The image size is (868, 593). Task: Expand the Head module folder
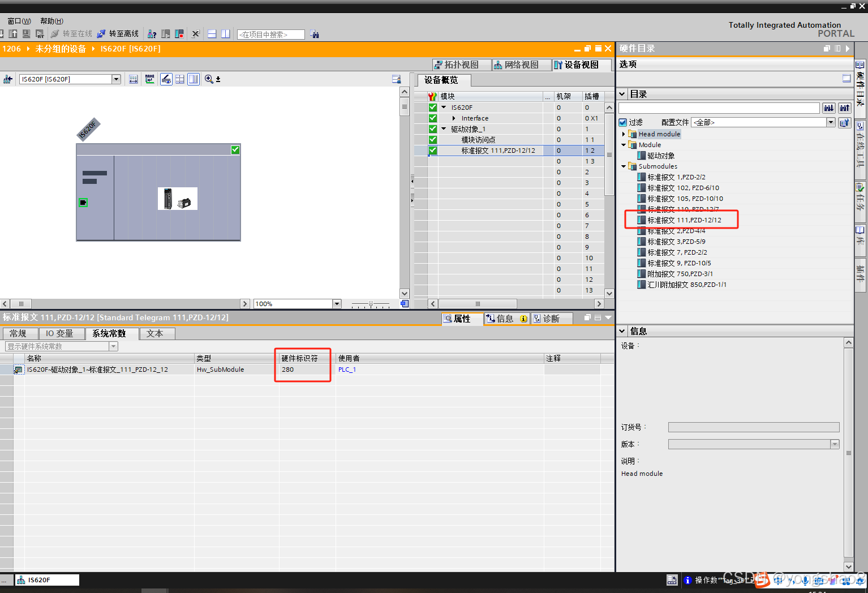click(624, 134)
